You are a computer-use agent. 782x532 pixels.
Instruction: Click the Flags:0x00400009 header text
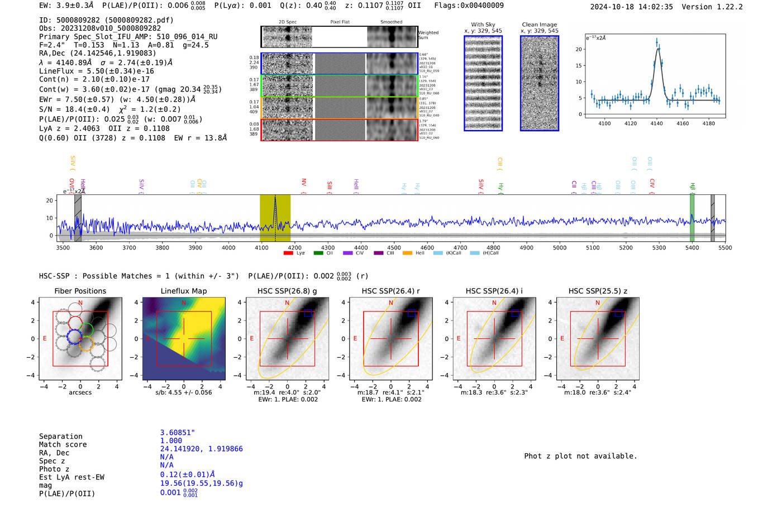[469, 6]
